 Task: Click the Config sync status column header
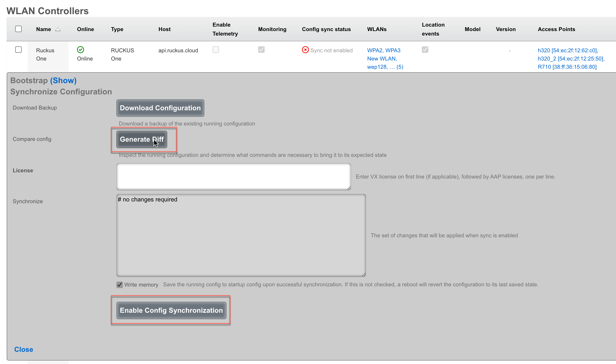pos(326,29)
